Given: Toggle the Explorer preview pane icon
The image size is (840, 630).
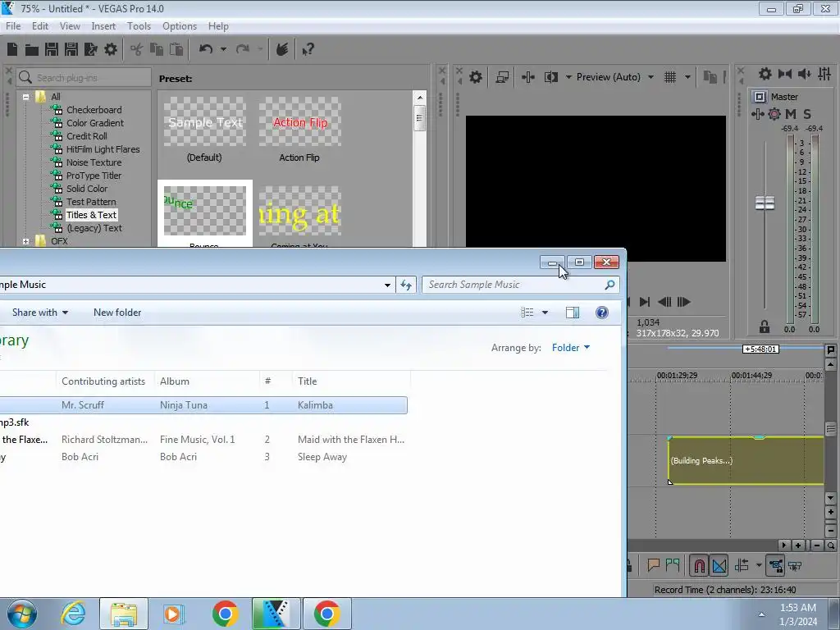Looking at the screenshot, I should point(573,313).
